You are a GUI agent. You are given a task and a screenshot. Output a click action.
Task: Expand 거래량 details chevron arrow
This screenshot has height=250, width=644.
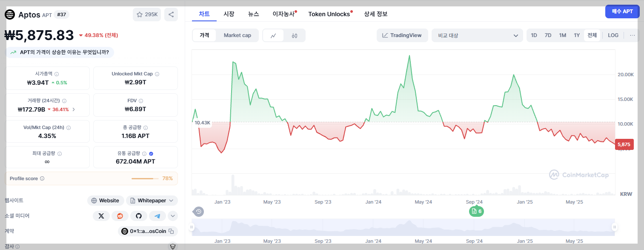(x=74, y=109)
